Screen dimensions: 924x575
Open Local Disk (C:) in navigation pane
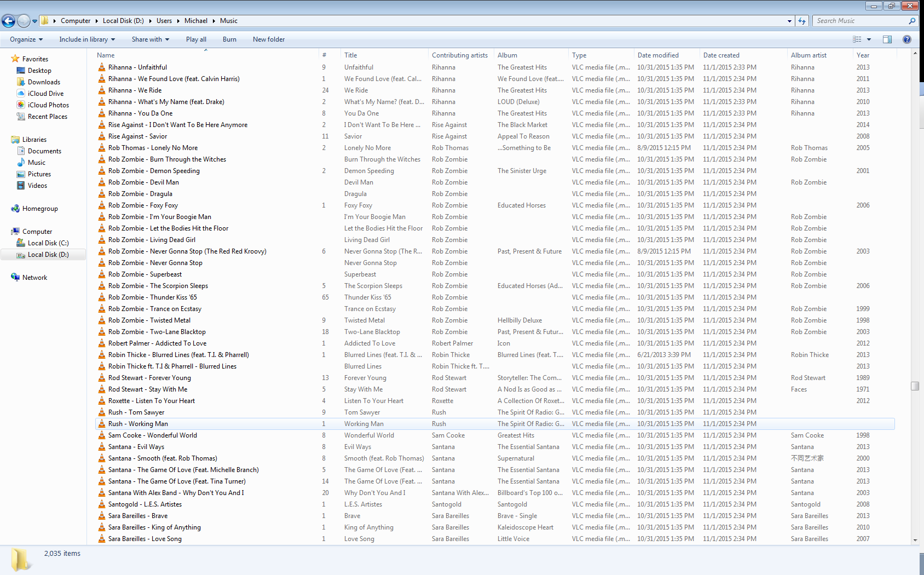pyautogui.click(x=48, y=243)
